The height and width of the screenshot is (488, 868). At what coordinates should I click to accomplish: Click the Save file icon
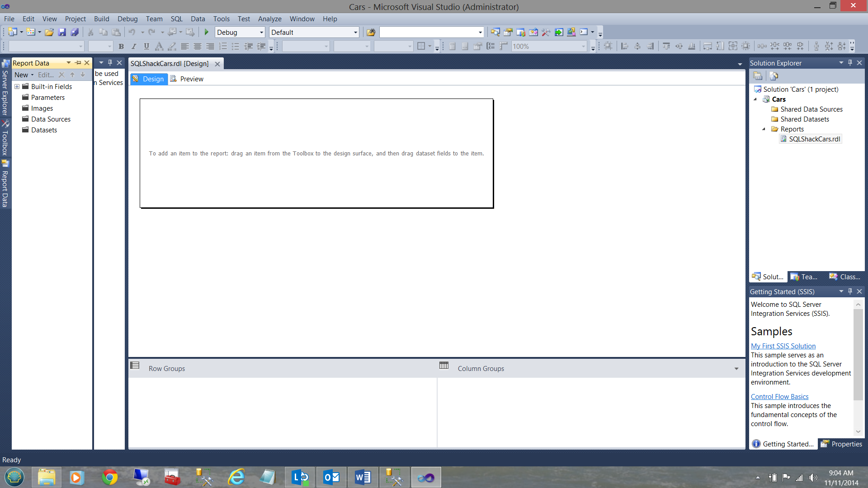(x=62, y=32)
